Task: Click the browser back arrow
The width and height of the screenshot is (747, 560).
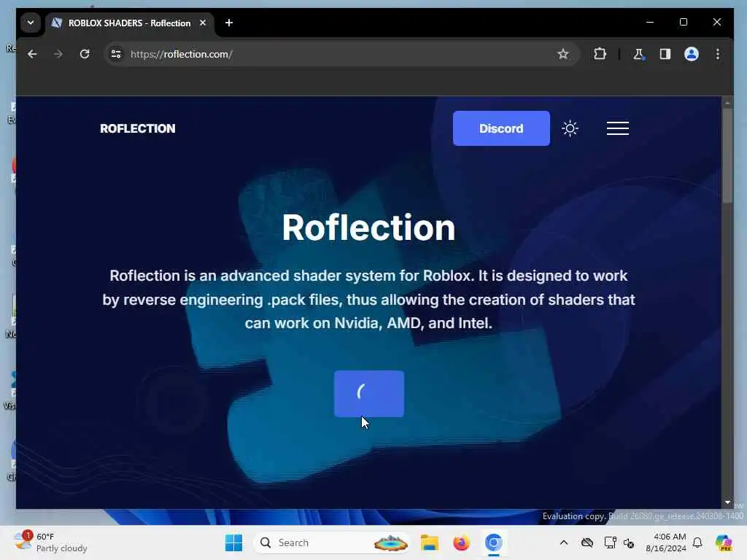Action: [x=32, y=54]
